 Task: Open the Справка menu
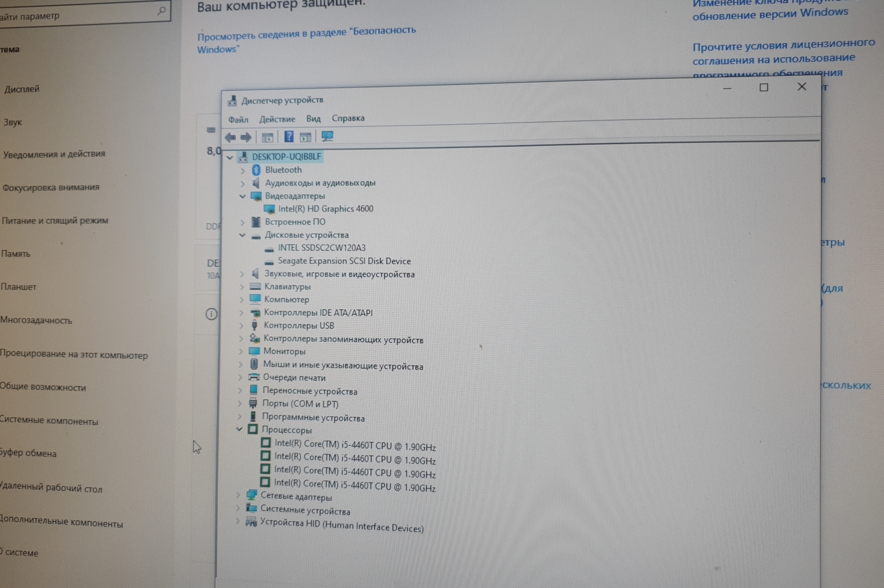click(x=348, y=118)
